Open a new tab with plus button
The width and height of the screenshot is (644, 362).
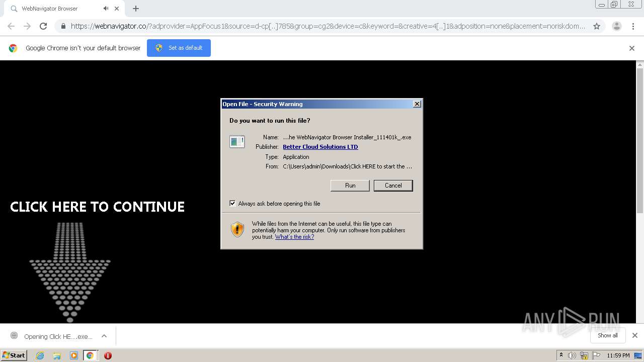point(136,9)
